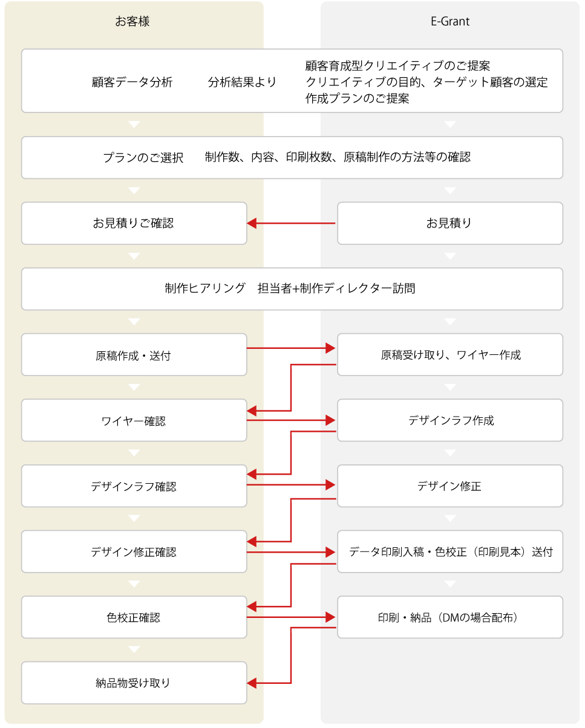Viewport: 585px width, 728px height.
Task: Click the 色校正確認 box
Action: pyautogui.click(x=134, y=617)
